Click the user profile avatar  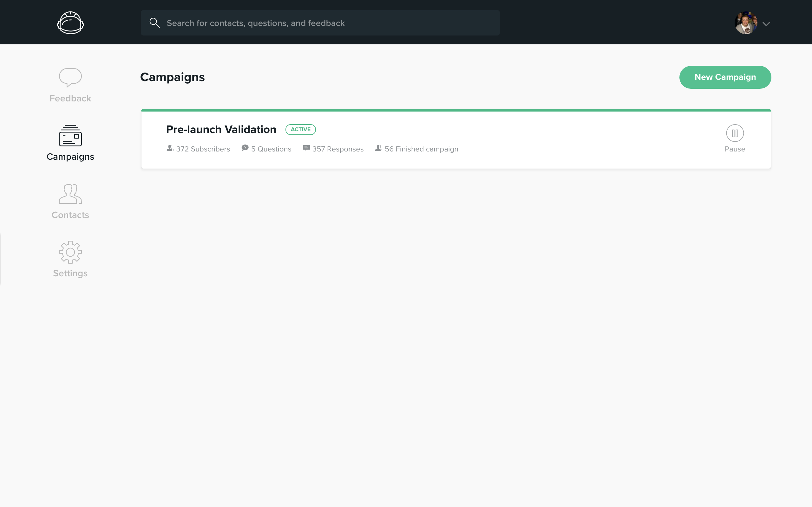click(746, 23)
